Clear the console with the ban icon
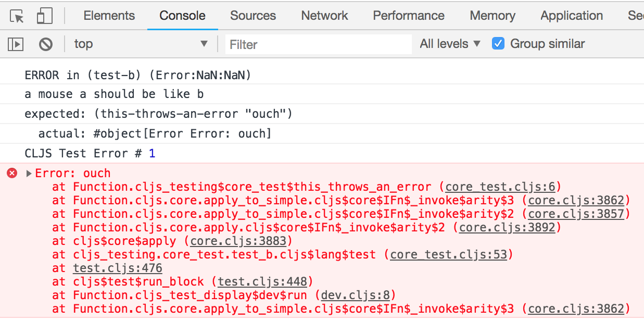This screenshot has width=644, height=320. pyautogui.click(x=46, y=44)
